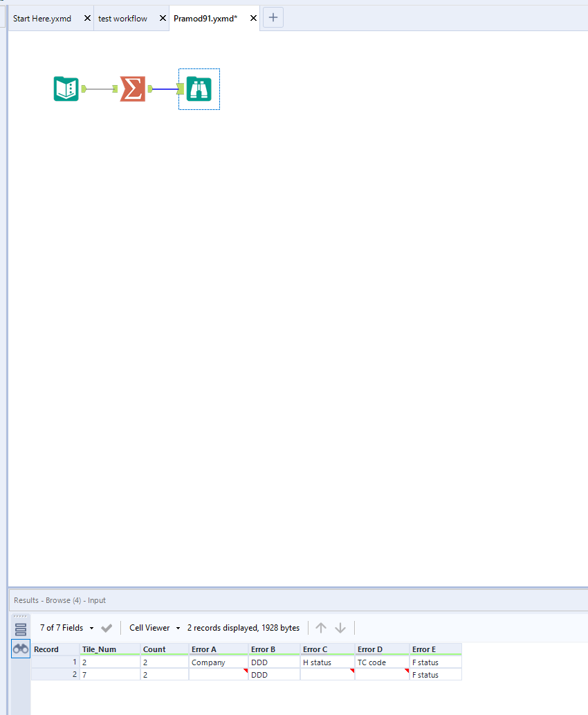588x715 pixels.
Task: Click the input anchor of the Browse tool
Action: point(180,89)
